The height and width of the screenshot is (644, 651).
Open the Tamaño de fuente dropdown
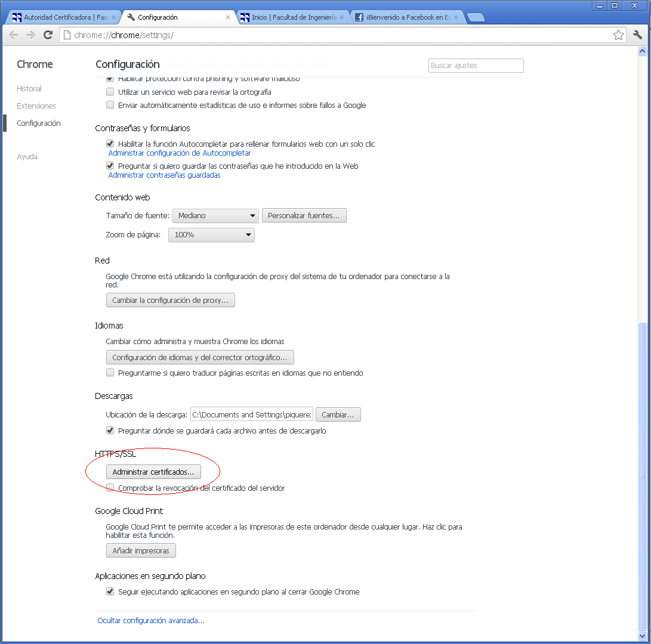[x=215, y=216]
